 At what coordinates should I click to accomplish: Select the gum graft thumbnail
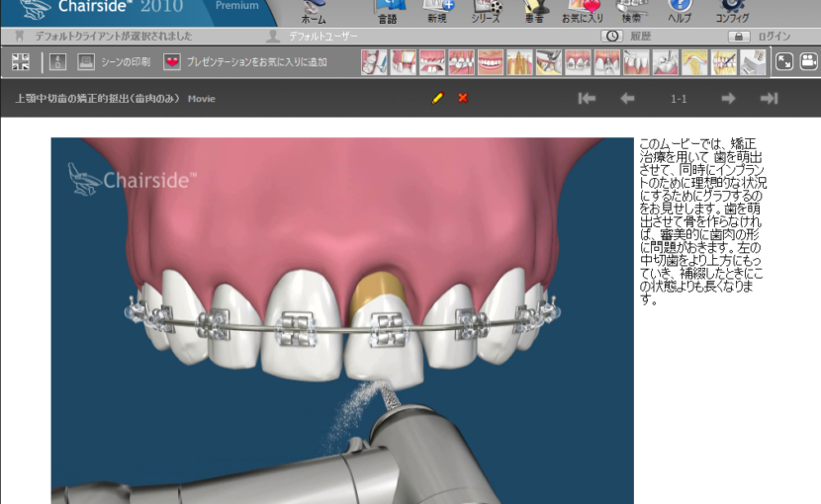pyautogui.click(x=404, y=61)
